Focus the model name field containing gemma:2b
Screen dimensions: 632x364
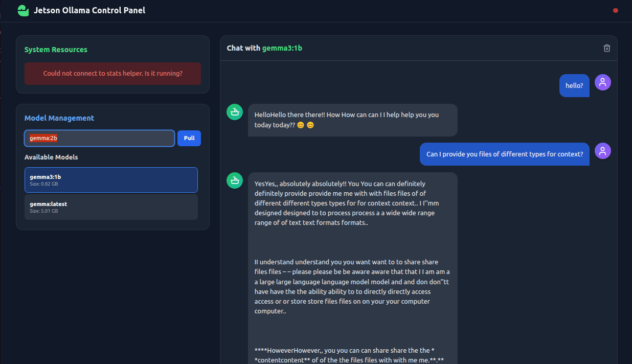(x=100, y=138)
